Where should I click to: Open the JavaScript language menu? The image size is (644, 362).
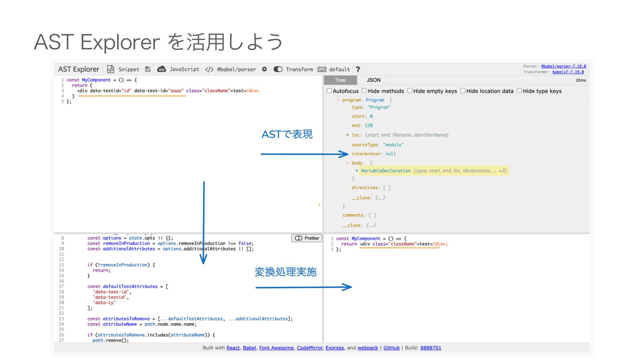click(184, 69)
